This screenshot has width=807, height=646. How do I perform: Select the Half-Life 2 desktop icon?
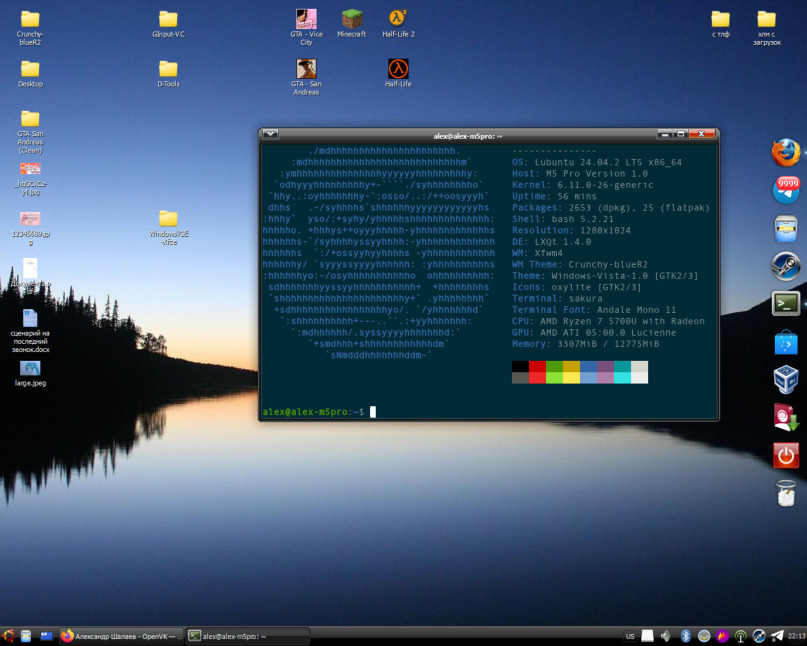pyautogui.click(x=398, y=19)
